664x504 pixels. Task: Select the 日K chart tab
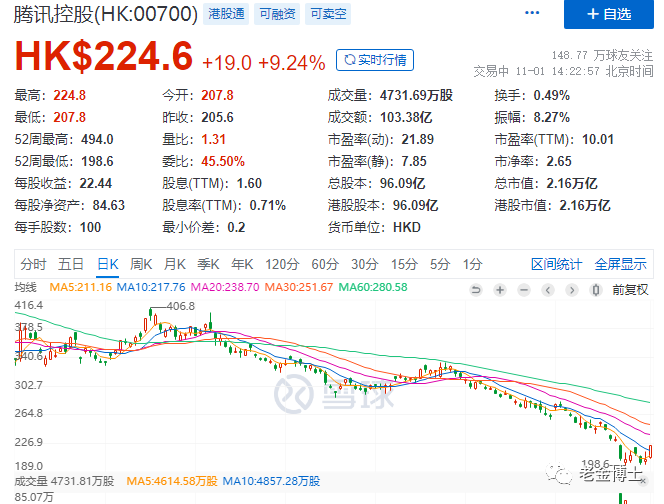coord(108,264)
